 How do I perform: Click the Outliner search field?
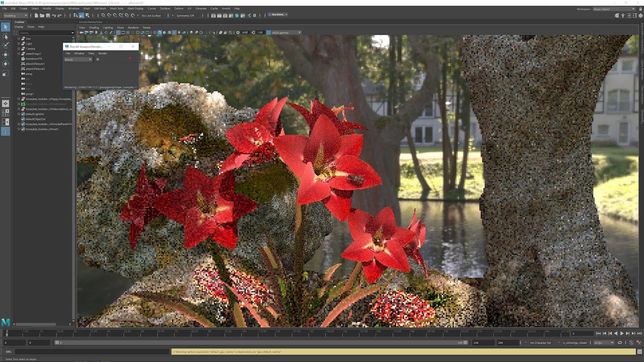click(45, 33)
